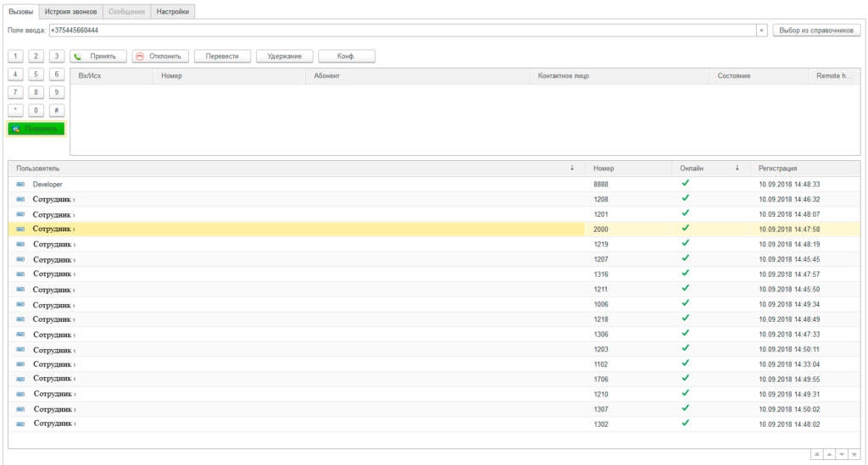Click the clear X icon in input field

pos(761,30)
